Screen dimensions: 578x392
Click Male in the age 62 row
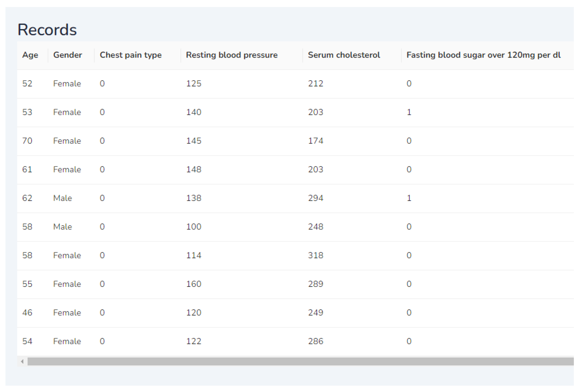pos(62,198)
